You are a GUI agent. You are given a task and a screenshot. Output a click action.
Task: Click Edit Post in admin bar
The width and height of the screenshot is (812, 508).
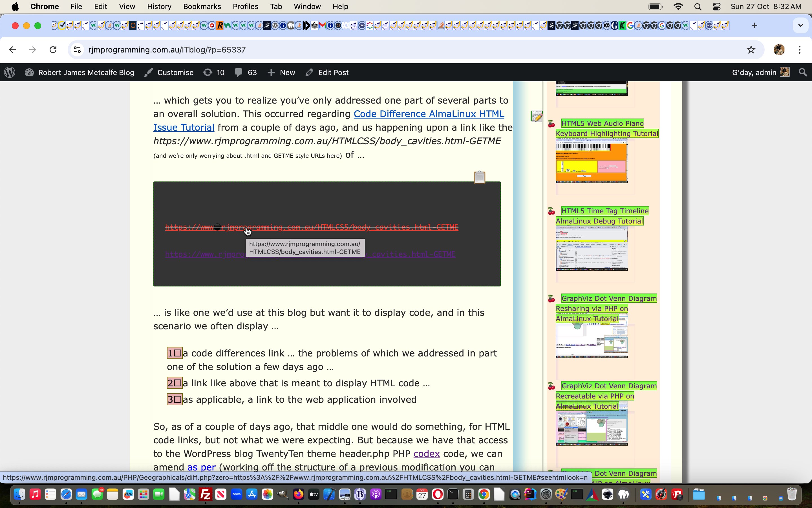(327, 72)
